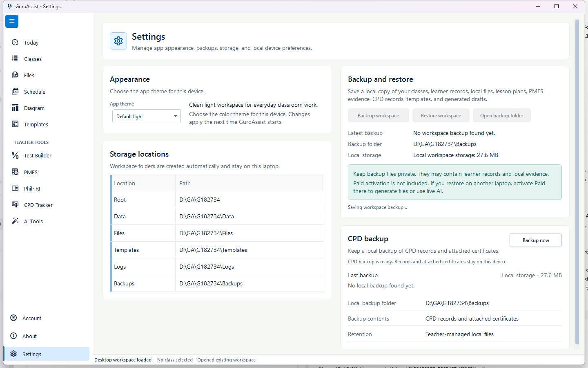
Task: Click Open backup folder button
Action: (502, 115)
